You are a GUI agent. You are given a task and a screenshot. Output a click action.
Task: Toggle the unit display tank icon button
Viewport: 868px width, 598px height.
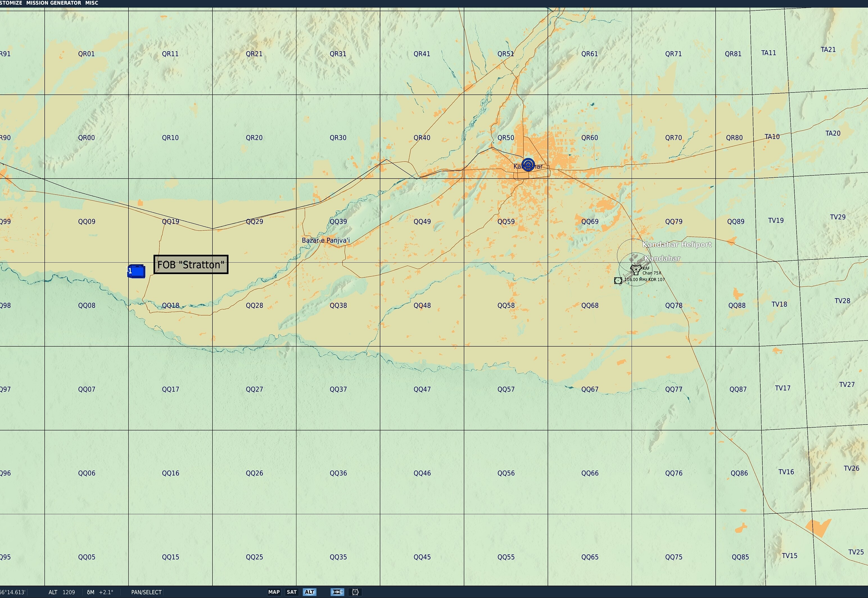pyautogui.click(x=337, y=592)
